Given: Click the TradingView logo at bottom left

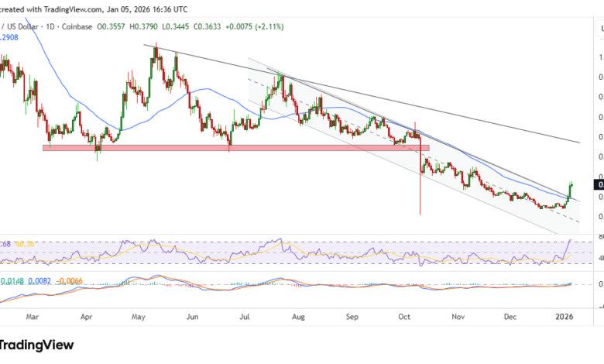Looking at the screenshot, I should (x=36, y=345).
